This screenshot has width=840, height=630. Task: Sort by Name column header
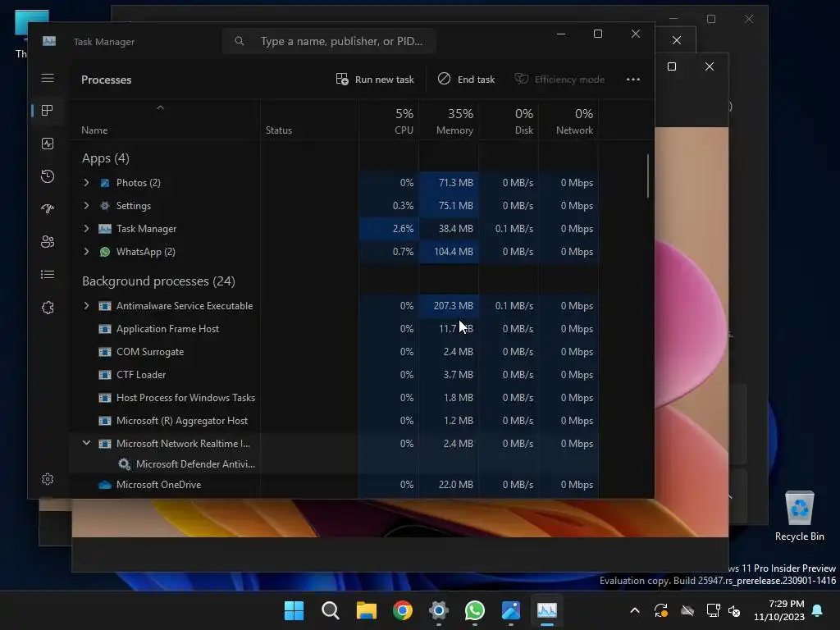[165, 121]
